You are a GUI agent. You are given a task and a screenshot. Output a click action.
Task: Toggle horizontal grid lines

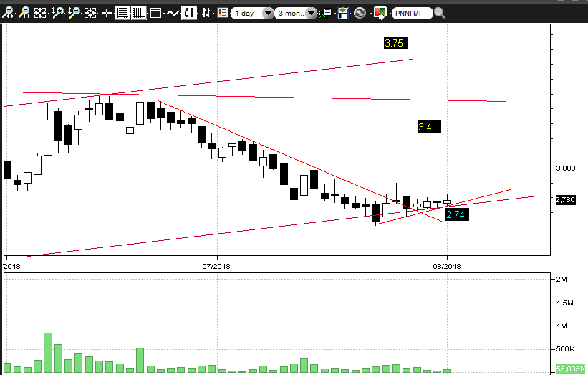122,13
